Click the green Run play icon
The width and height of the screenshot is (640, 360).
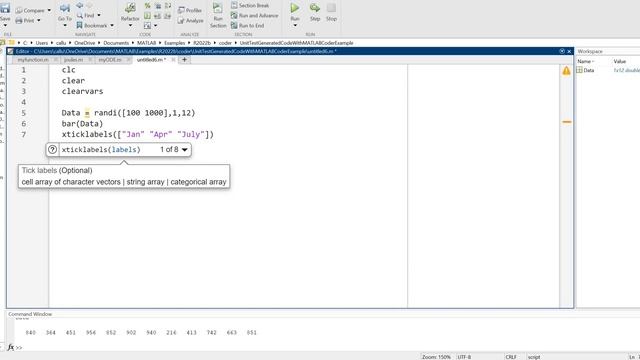[295, 8]
